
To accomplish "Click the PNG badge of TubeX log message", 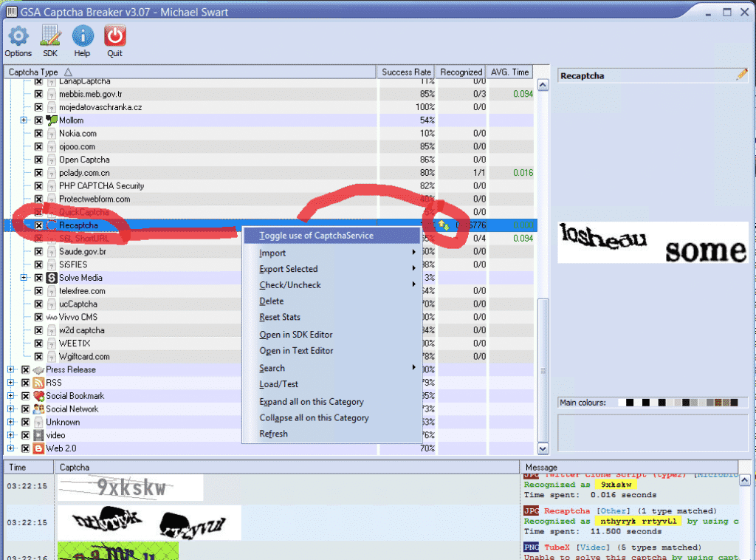I will pyautogui.click(x=532, y=547).
